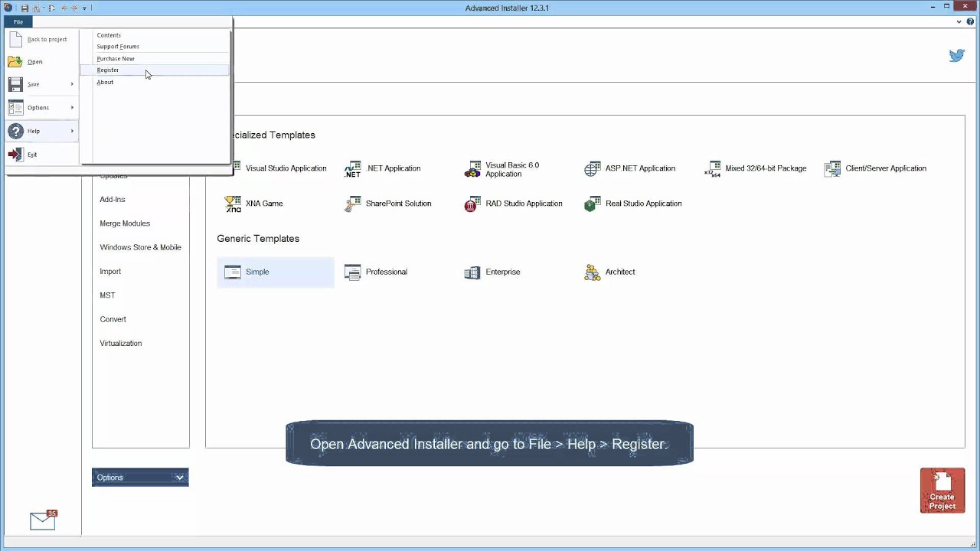Click the Twitter bird icon

[x=957, y=55]
